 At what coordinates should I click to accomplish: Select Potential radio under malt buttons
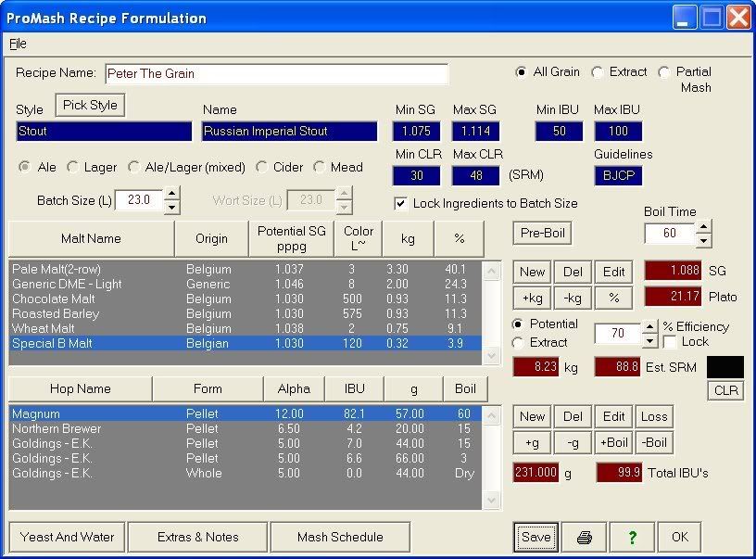tap(518, 324)
